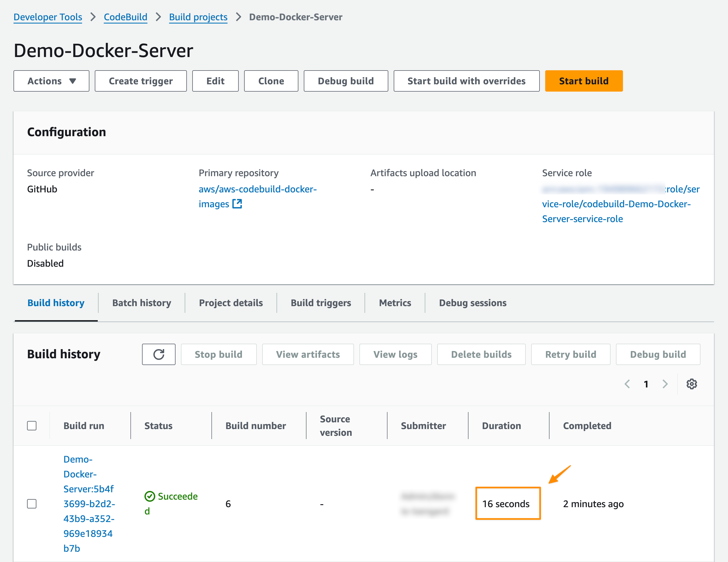728x562 pixels.
Task: Open the service role link
Action: [x=616, y=204]
